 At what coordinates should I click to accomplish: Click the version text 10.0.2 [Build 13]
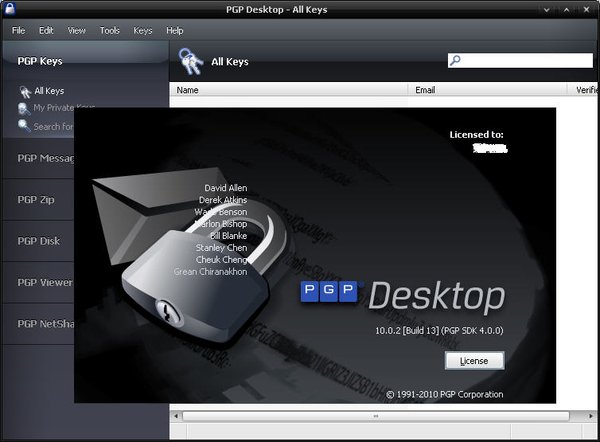(x=407, y=331)
